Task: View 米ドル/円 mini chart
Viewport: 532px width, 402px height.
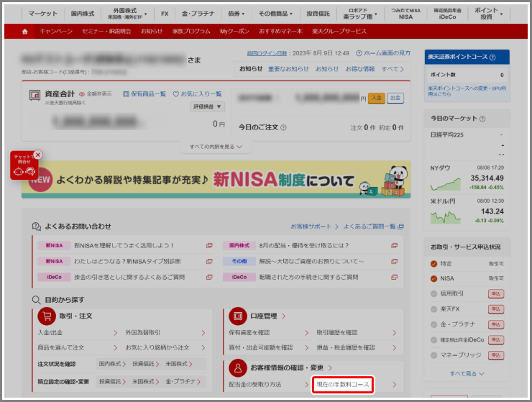Action: [446, 217]
